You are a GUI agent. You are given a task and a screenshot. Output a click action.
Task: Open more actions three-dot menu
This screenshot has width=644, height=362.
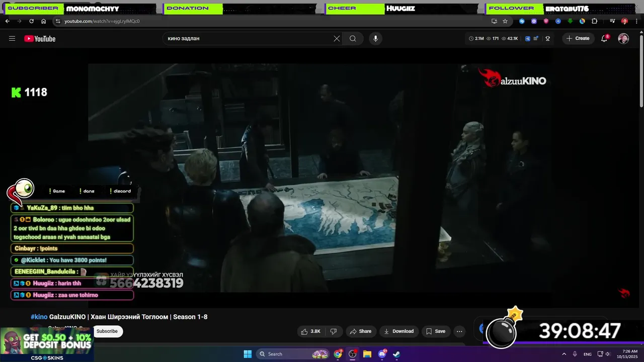[x=459, y=331]
